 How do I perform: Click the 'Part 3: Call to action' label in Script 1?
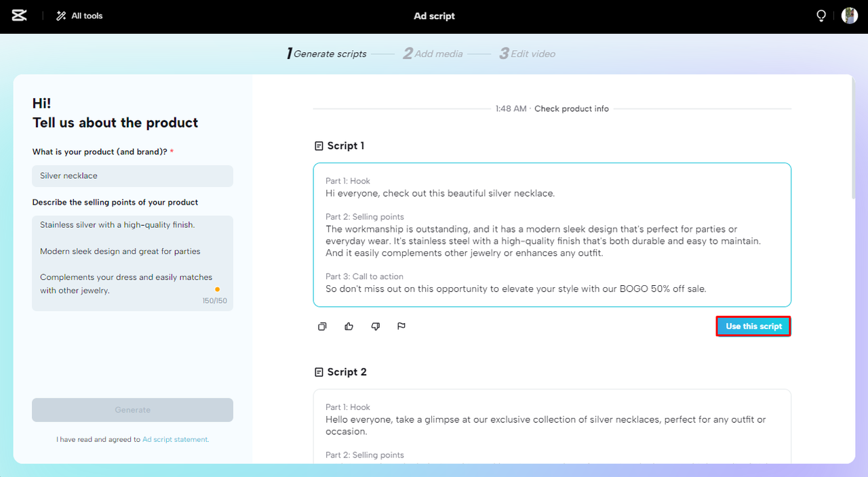click(x=364, y=276)
